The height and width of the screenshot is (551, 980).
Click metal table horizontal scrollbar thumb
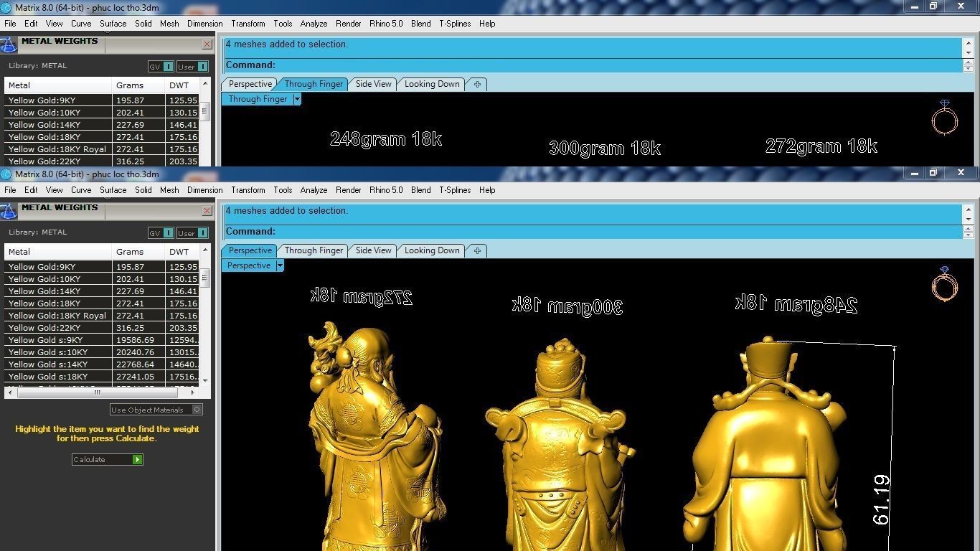click(97, 392)
